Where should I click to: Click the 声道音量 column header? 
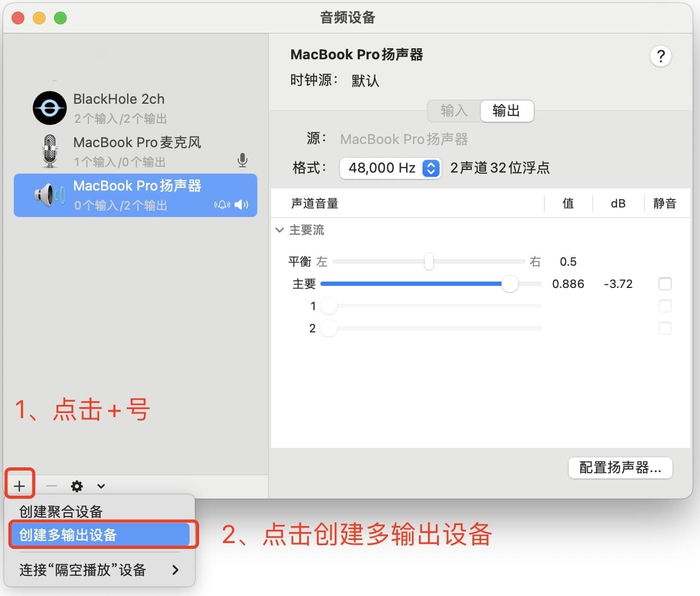click(315, 203)
